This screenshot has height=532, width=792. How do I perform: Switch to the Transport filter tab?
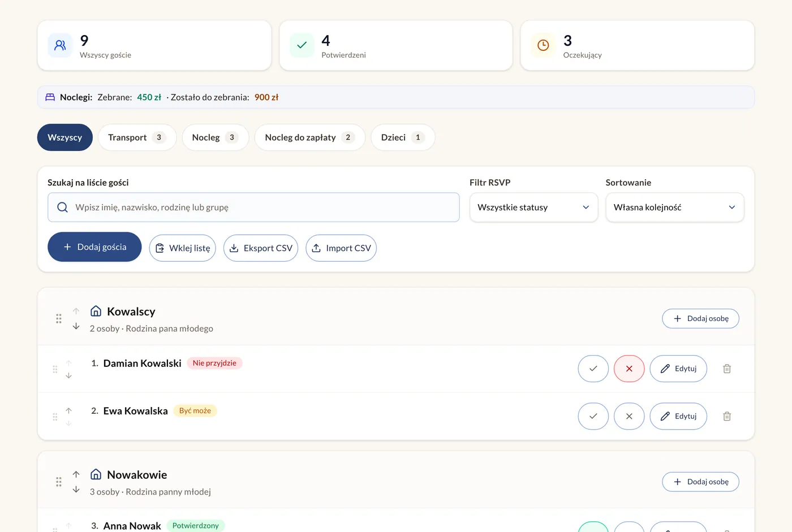(x=137, y=137)
